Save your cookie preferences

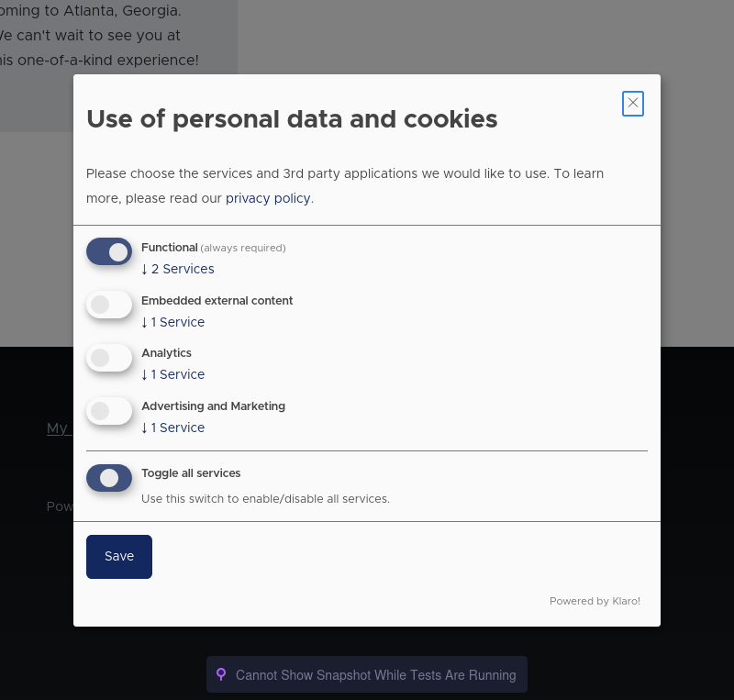(x=118, y=556)
